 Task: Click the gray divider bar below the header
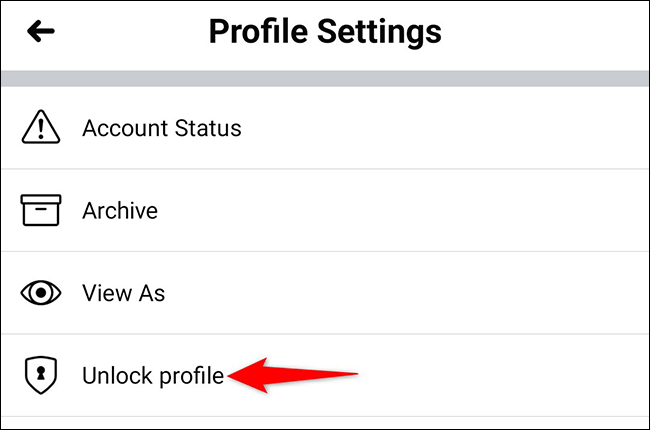[x=325, y=78]
